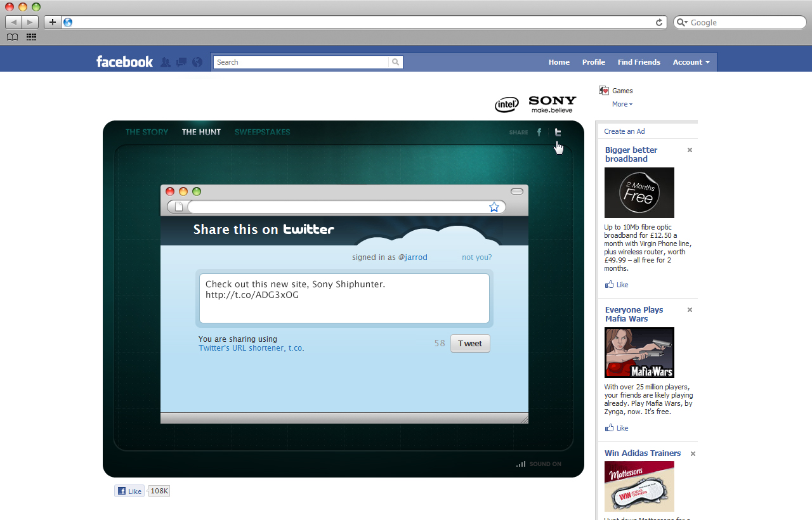Open the bookmarks book icon
The image size is (812, 520).
tap(12, 37)
